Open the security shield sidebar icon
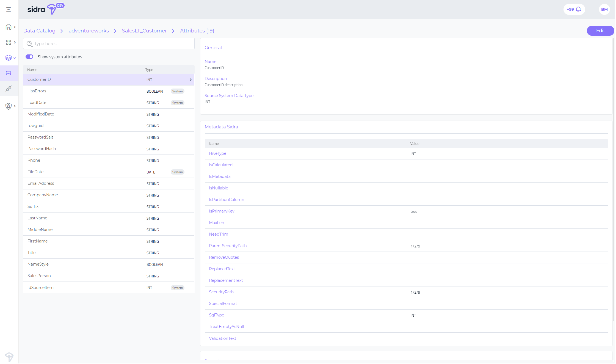This screenshot has width=616, height=364. (x=9, y=106)
